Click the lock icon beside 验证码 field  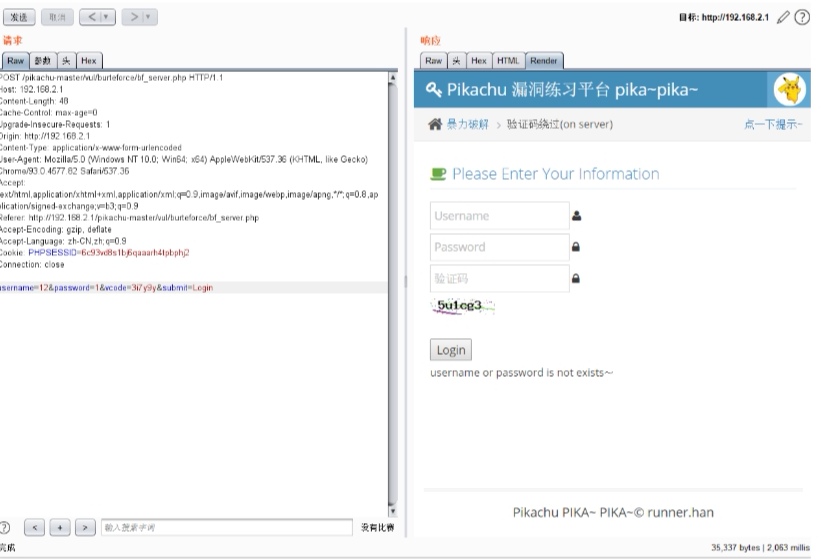click(x=576, y=278)
